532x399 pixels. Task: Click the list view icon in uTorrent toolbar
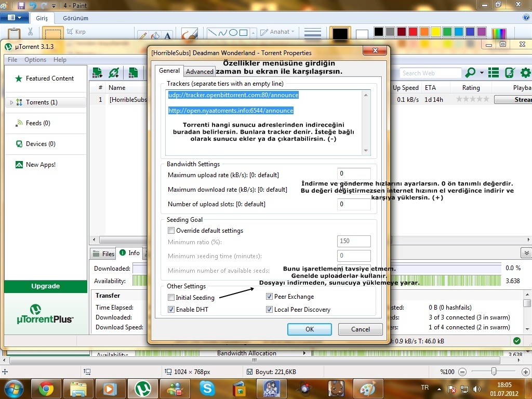(494, 73)
